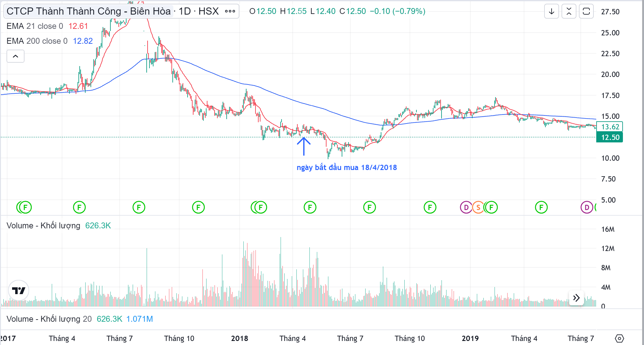This screenshot has height=345, width=644.
Task: Click the TradingView logo icon
Action: [x=19, y=290]
